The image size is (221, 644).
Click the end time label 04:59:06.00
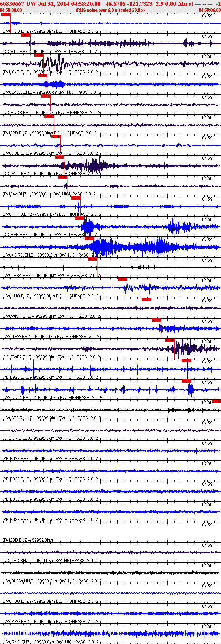click(209, 10)
